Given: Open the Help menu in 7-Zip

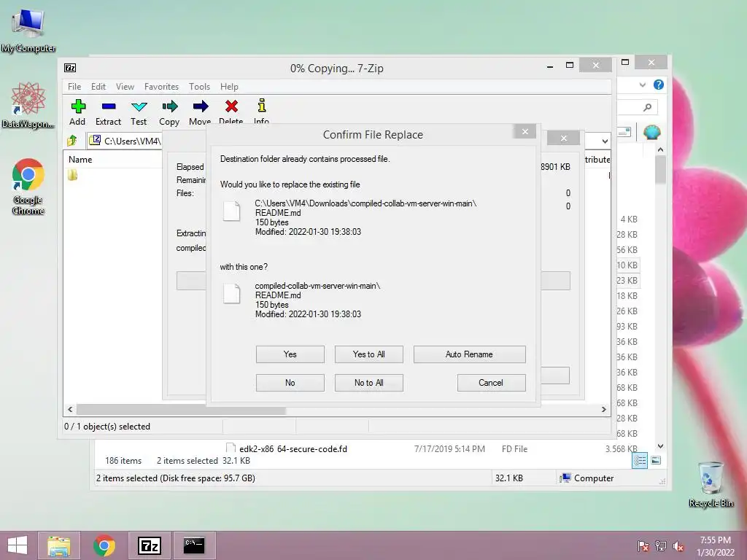Looking at the screenshot, I should click(229, 87).
